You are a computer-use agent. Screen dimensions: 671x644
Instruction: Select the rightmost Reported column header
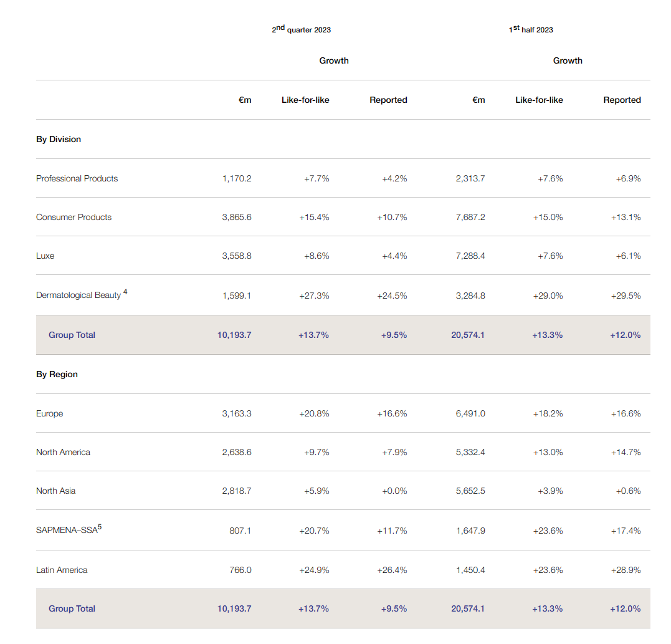click(622, 100)
